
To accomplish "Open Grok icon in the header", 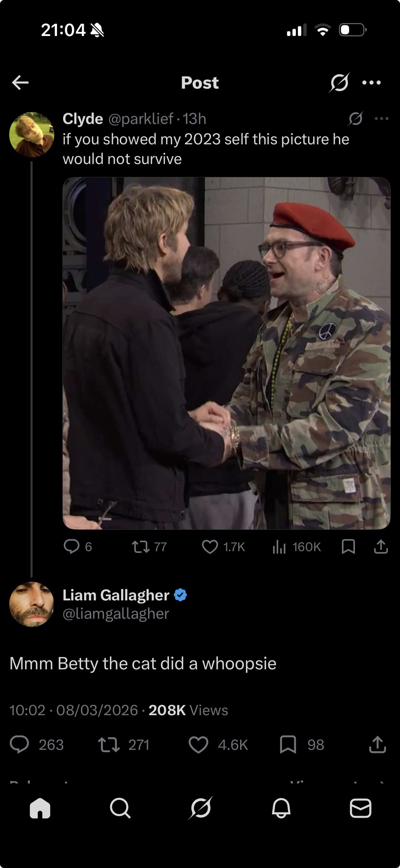I will 339,83.
